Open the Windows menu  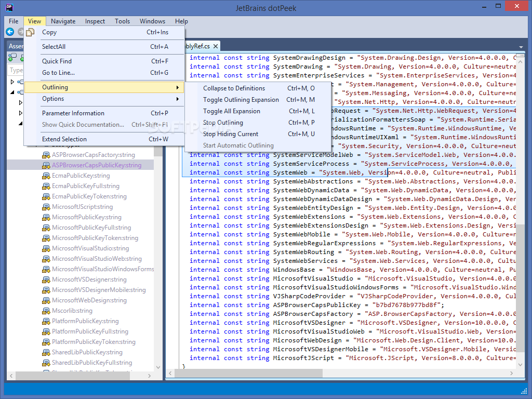coord(152,21)
